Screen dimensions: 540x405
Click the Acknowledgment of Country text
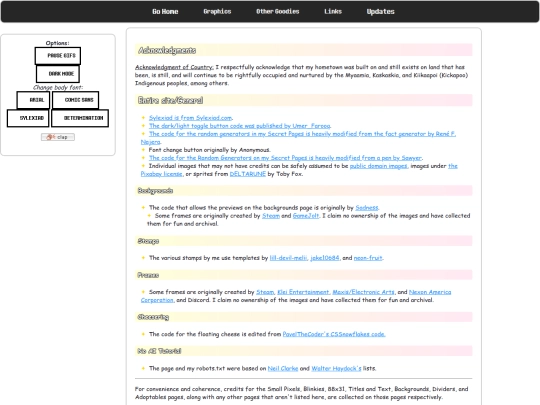pyautogui.click(x=174, y=67)
